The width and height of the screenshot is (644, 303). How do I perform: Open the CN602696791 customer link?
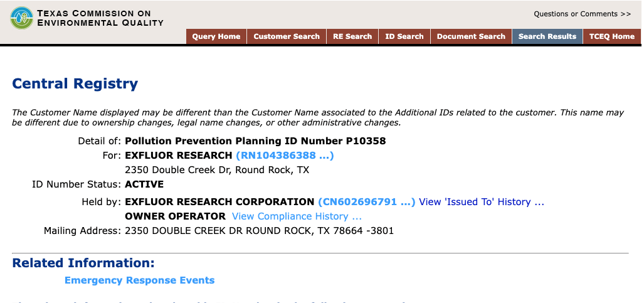pyautogui.click(x=367, y=201)
